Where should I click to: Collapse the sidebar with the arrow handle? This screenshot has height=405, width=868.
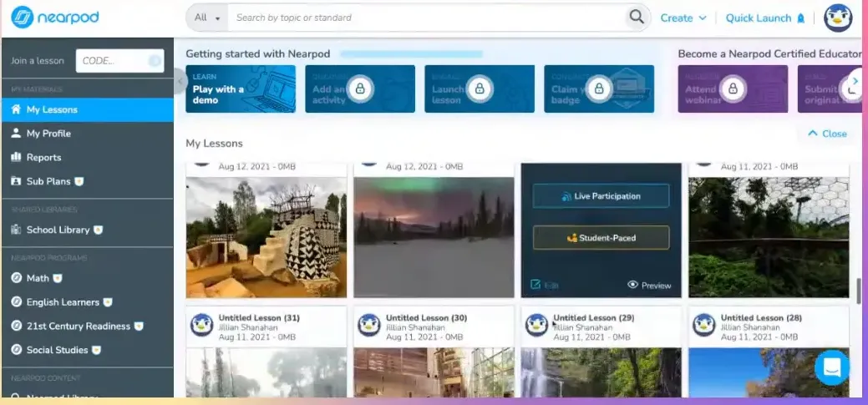[x=180, y=81]
